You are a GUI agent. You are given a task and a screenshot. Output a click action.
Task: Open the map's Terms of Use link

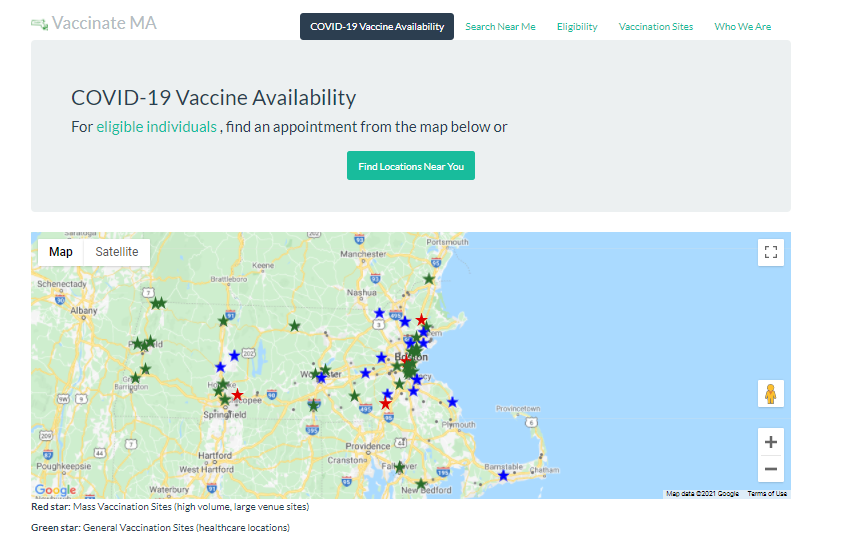point(767,494)
